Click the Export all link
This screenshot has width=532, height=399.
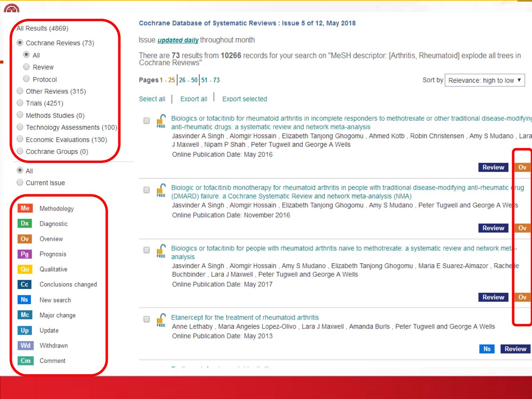coord(194,99)
